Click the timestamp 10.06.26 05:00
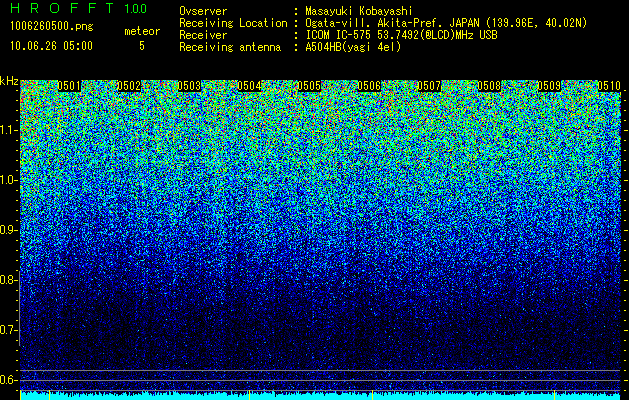This screenshot has width=629, height=400. (x=51, y=46)
